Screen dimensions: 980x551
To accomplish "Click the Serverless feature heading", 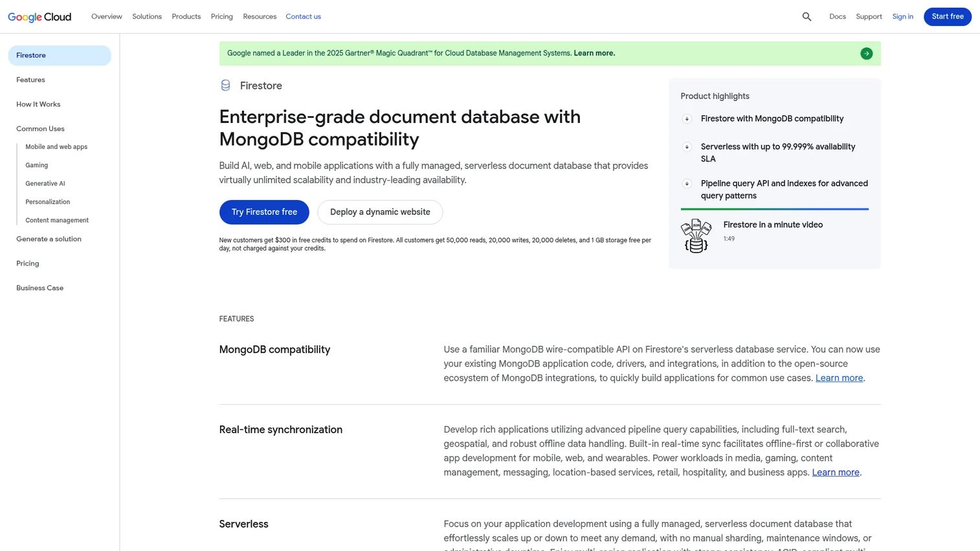I will point(243,524).
